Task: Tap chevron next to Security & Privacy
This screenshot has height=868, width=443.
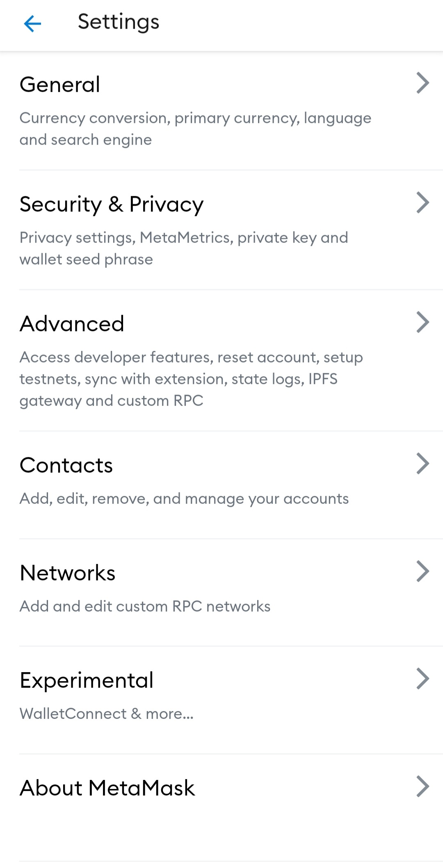Action: click(x=422, y=202)
